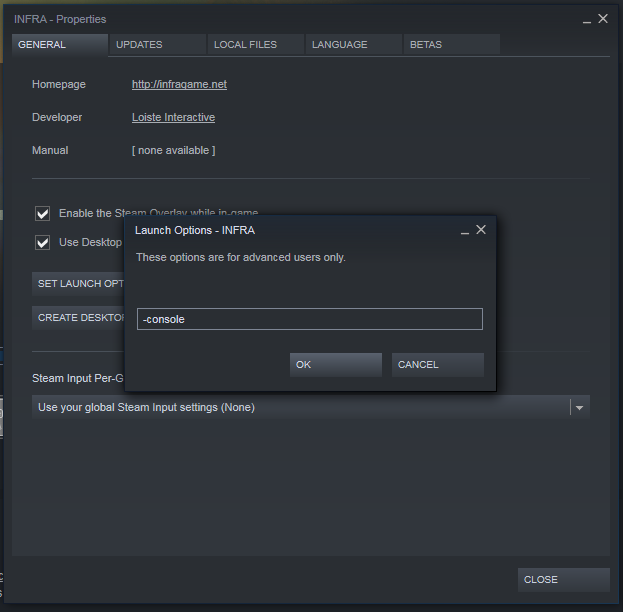623x612 pixels.
Task: Click the Manual label
Action: pos(50,150)
